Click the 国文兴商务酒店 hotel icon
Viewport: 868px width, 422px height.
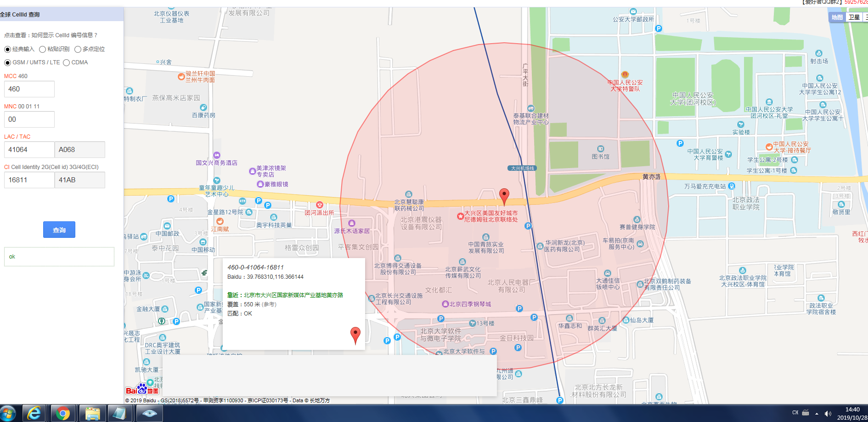217,155
